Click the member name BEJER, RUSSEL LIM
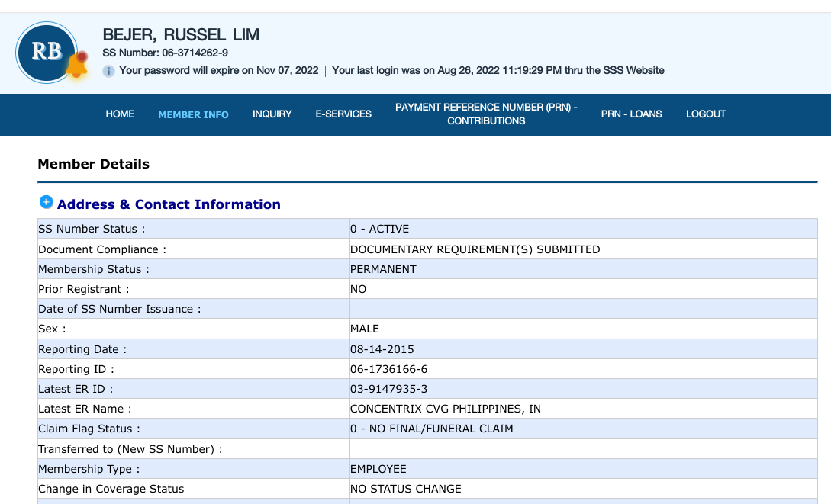Image resolution: width=831 pixels, height=504 pixels. [181, 34]
